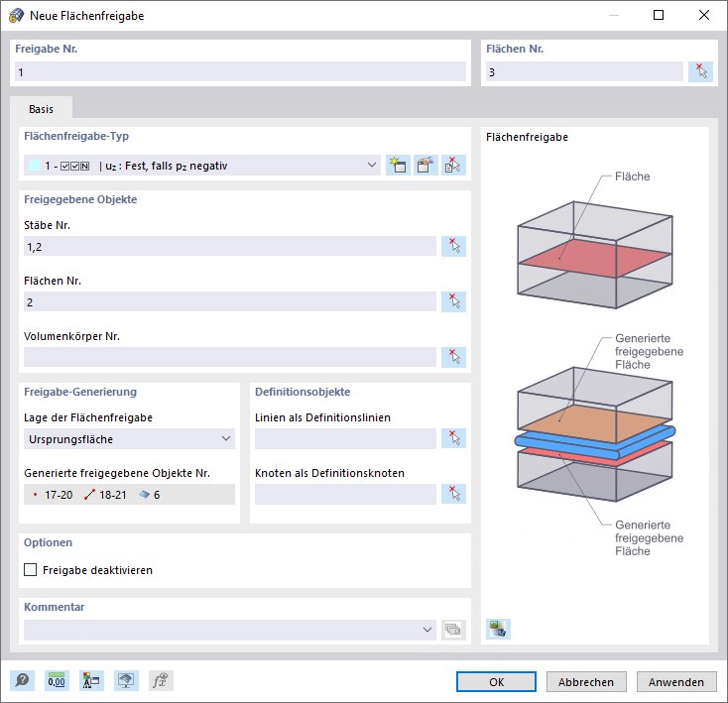
Task: Open the comment library button
Action: [453, 630]
